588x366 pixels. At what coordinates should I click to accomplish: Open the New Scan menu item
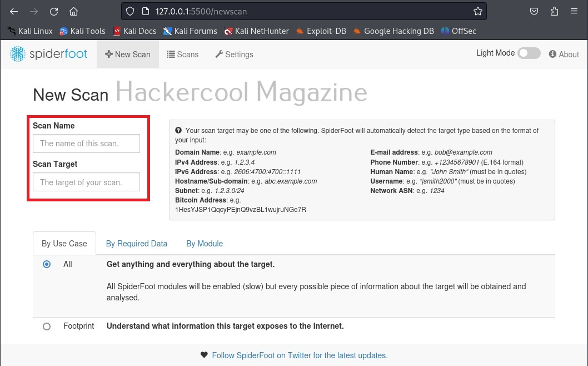pos(128,55)
